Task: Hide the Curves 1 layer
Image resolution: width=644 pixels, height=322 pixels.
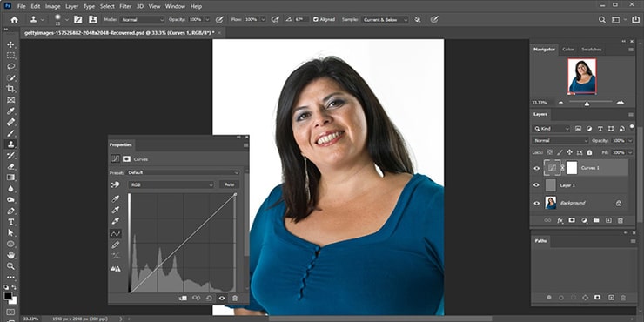Action: 536,168
